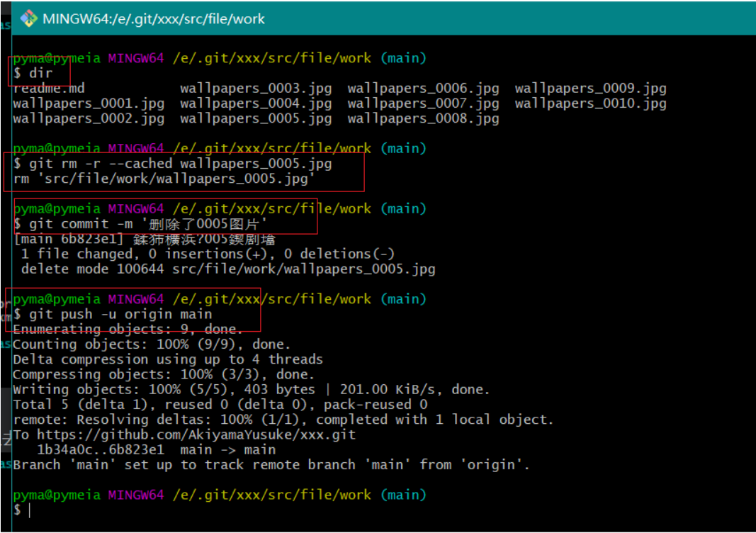Click the https://github.com/AkiyamaYusuke/xxx.git URL

(196, 434)
